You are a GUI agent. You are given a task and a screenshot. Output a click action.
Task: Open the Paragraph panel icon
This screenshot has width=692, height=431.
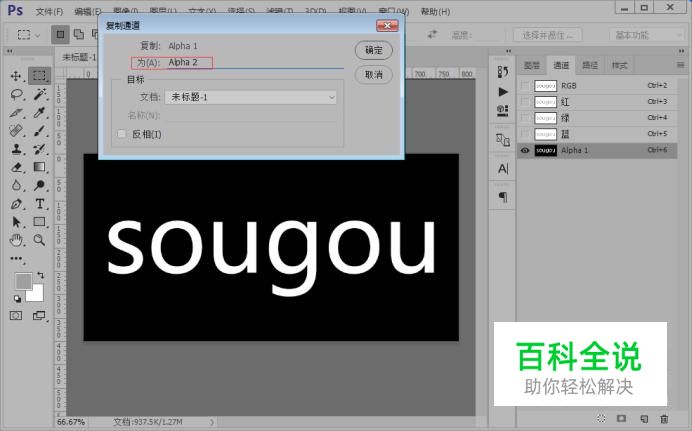[x=503, y=197]
